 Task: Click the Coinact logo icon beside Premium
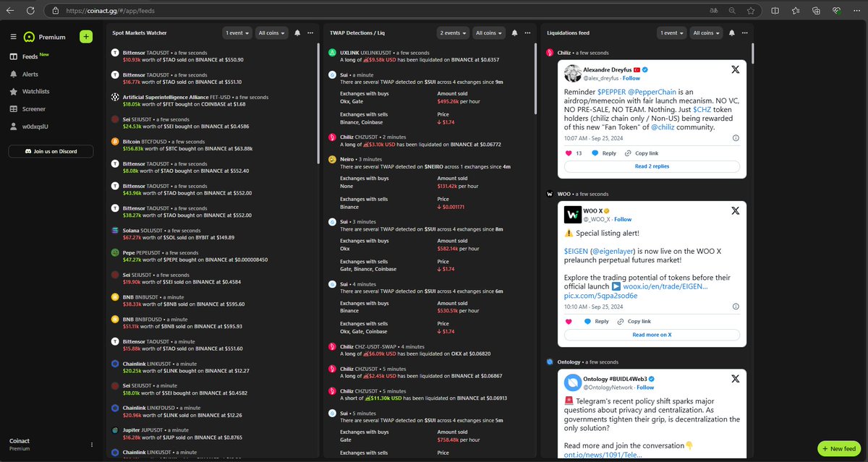coord(30,37)
